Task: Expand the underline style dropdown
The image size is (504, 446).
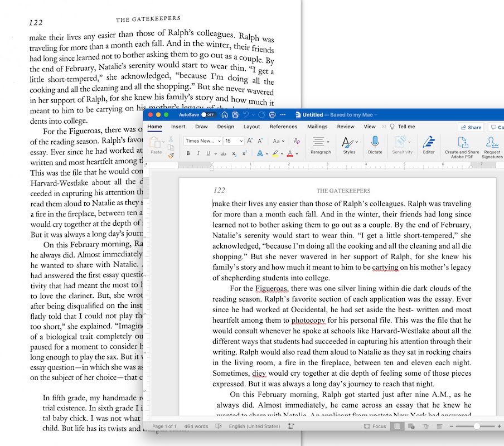Action: click(215, 153)
